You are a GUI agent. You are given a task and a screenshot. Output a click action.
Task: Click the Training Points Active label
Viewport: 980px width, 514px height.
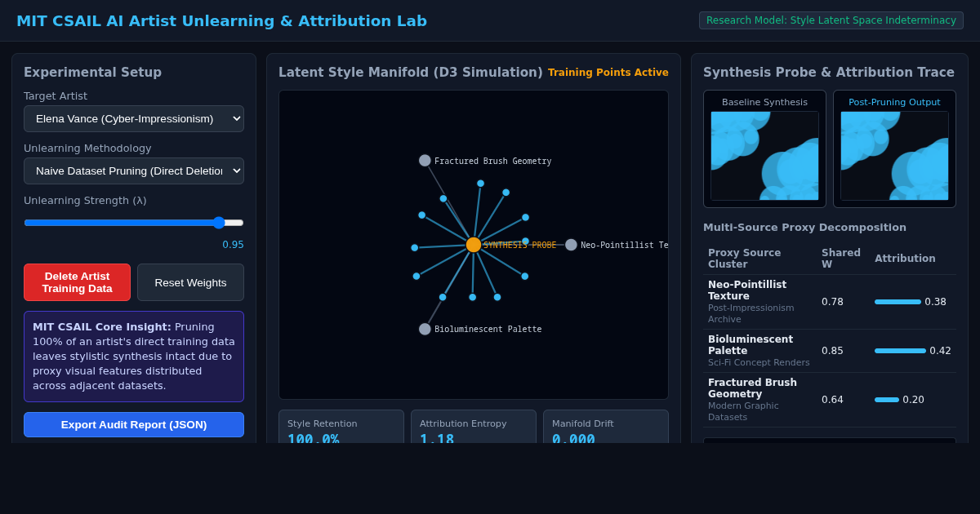[608, 73]
